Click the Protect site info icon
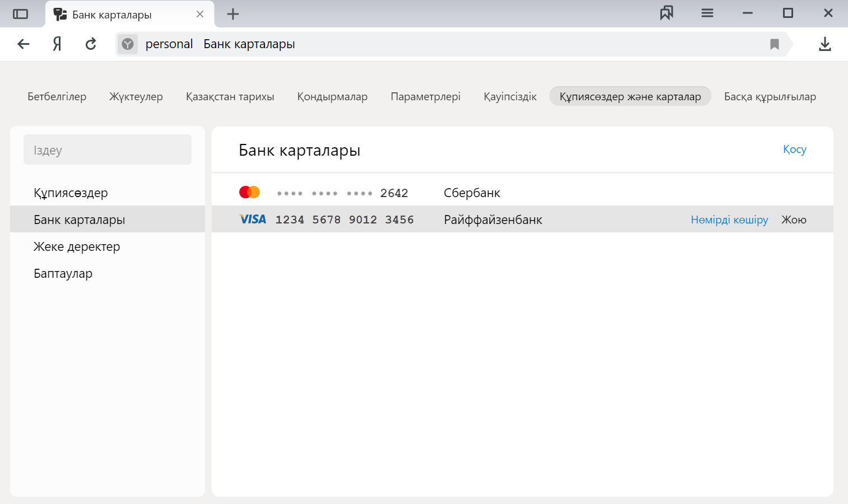 [x=128, y=44]
